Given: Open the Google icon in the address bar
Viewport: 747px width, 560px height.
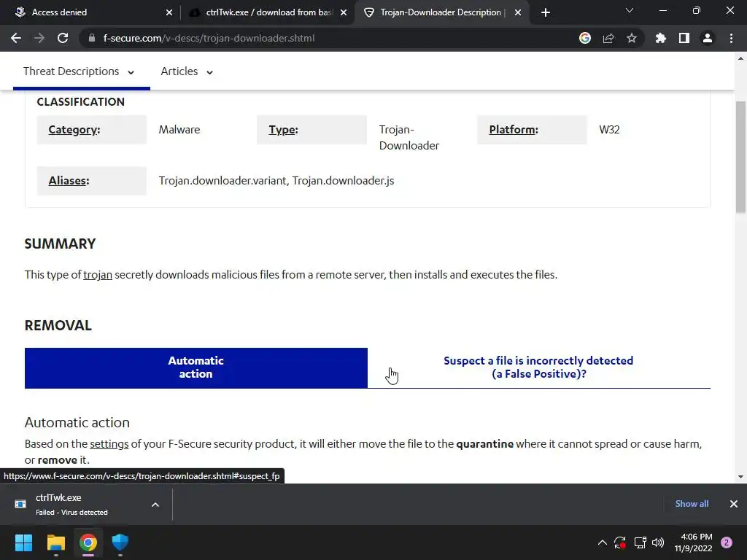Looking at the screenshot, I should point(585,38).
